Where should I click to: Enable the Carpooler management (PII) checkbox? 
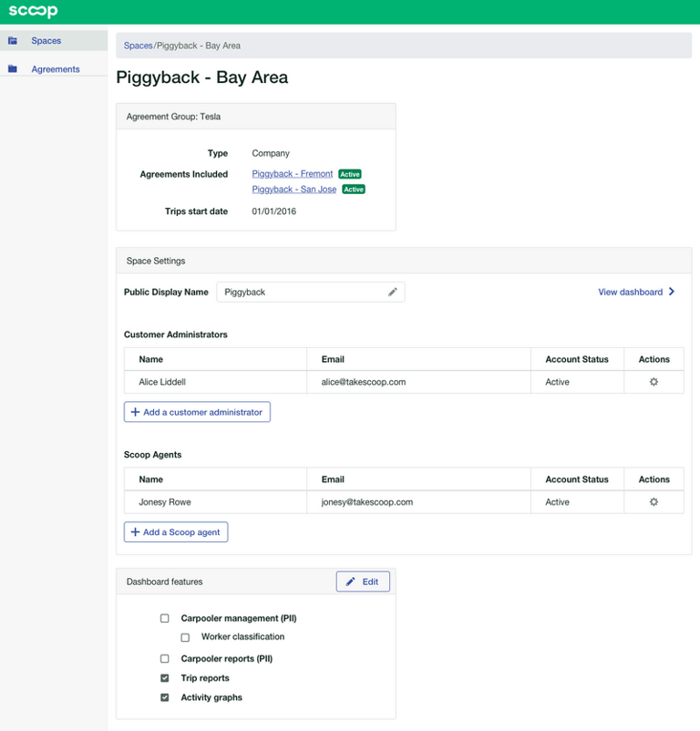tap(165, 618)
